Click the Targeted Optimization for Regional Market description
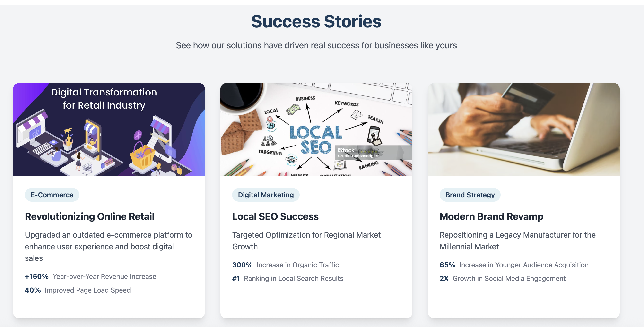The width and height of the screenshot is (644, 327). 306,241
